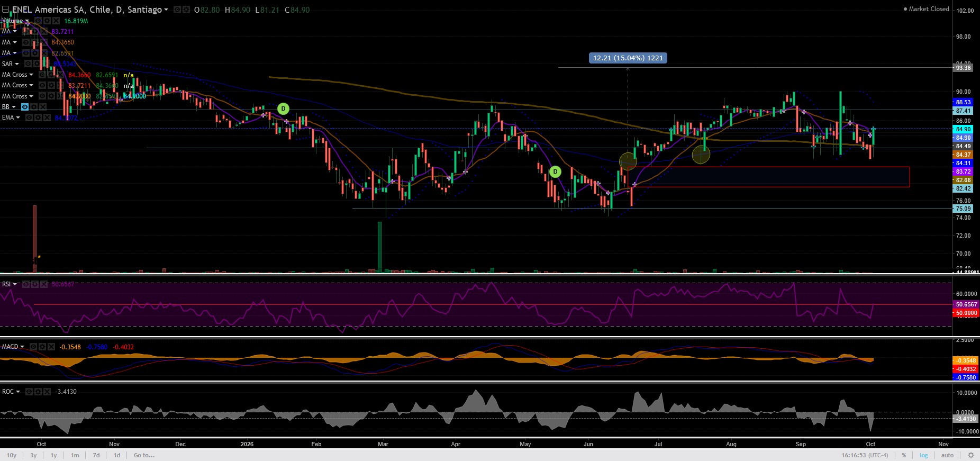Remove RSI indicator with its X icon
This screenshot has width=980, height=461.
44,284
